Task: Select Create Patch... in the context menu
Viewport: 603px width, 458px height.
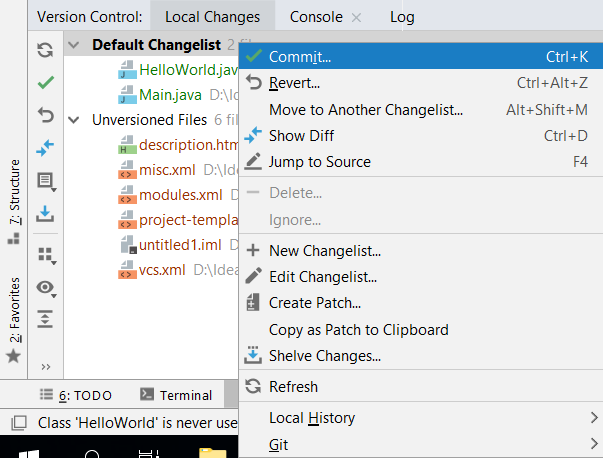Action: (315, 303)
